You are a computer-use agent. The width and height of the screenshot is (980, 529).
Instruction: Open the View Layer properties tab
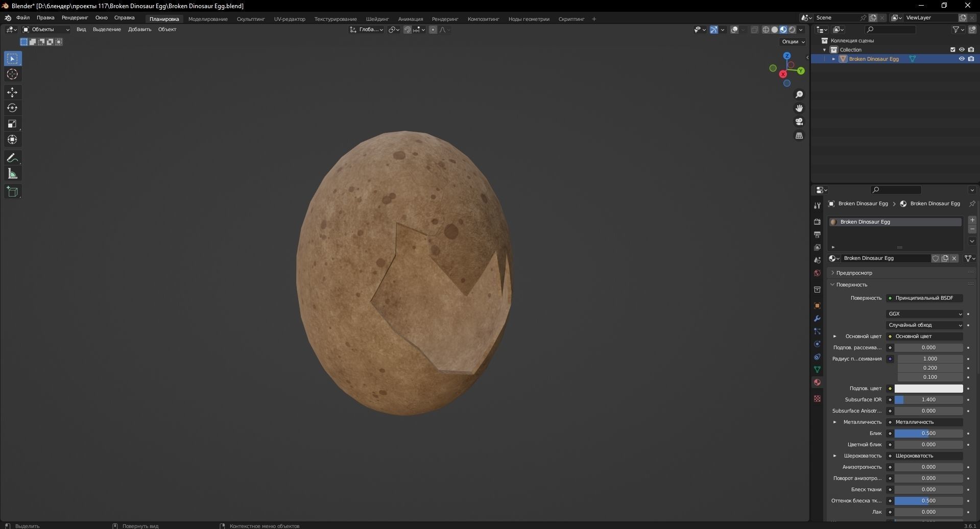(x=817, y=247)
